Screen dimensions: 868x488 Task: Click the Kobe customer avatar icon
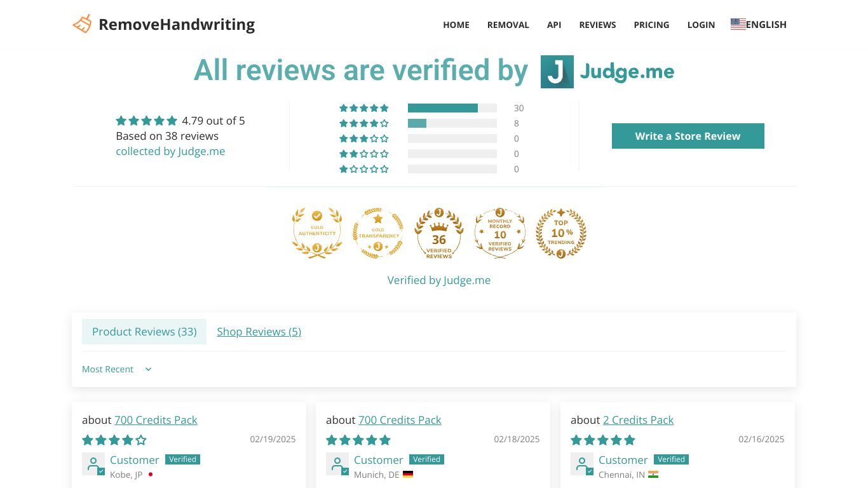click(x=93, y=464)
